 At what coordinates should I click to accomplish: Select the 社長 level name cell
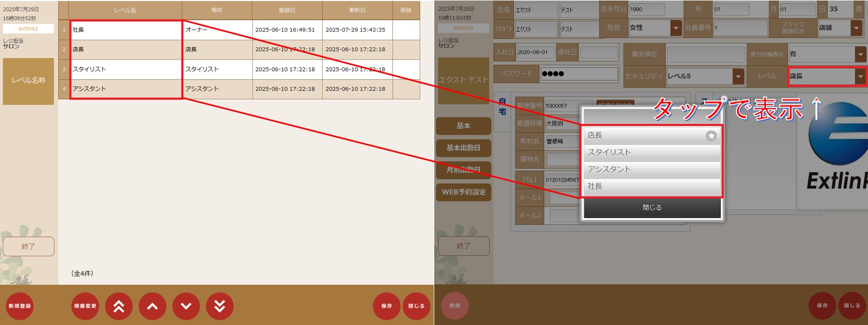click(x=125, y=30)
